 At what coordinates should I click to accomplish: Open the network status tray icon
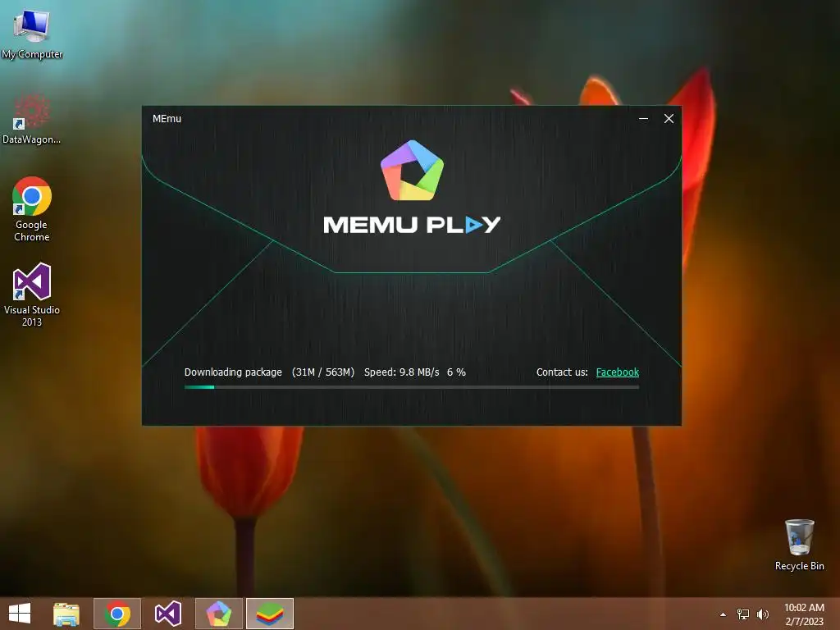click(x=743, y=614)
